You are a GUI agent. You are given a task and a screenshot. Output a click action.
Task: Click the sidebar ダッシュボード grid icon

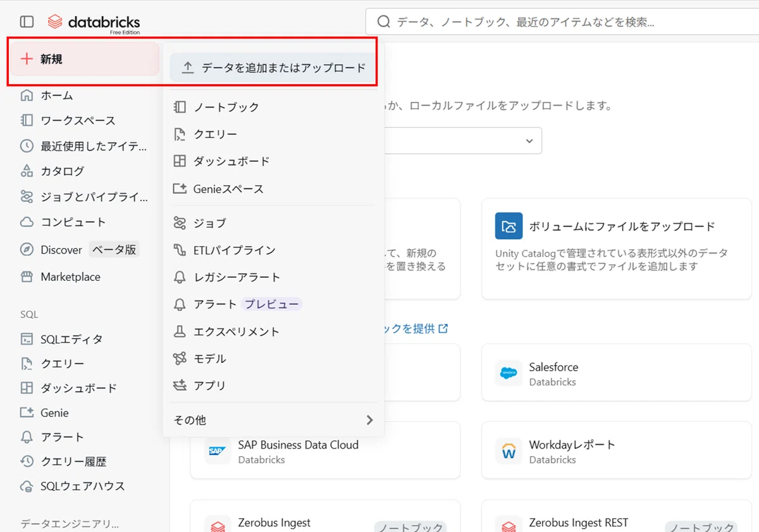point(27,388)
